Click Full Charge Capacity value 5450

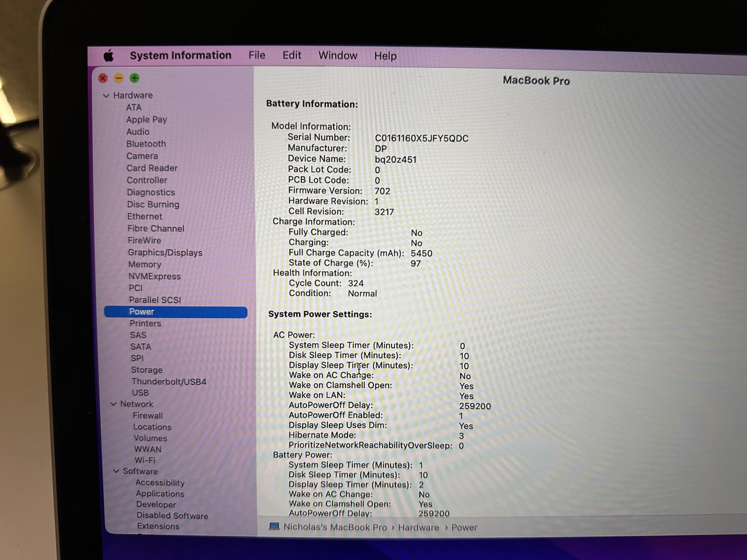tap(421, 254)
